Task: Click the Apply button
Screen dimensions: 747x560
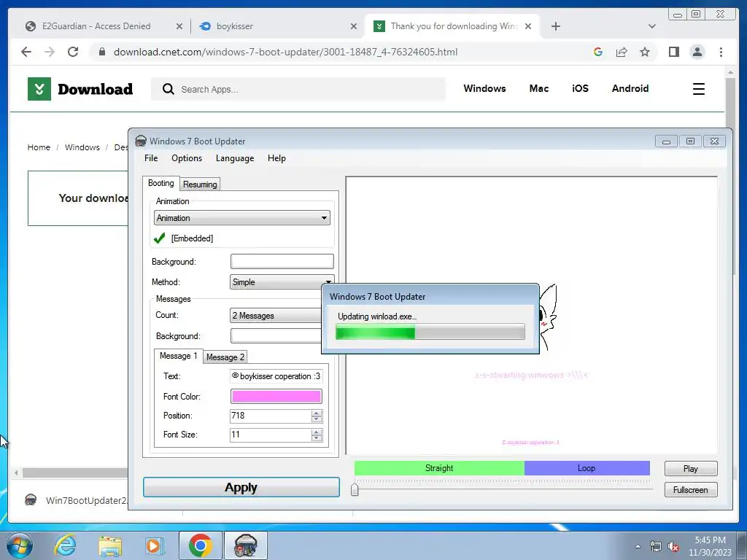Action: (x=241, y=487)
